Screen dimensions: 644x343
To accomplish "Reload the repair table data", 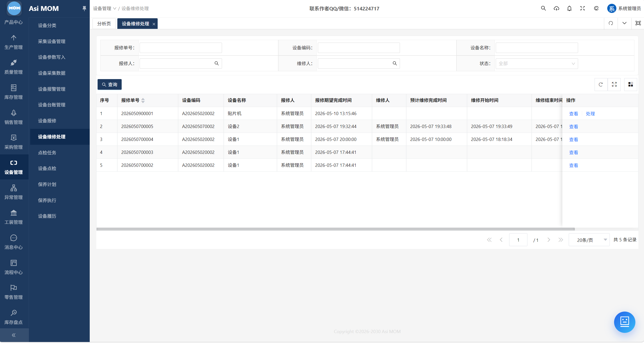I will coord(601,84).
